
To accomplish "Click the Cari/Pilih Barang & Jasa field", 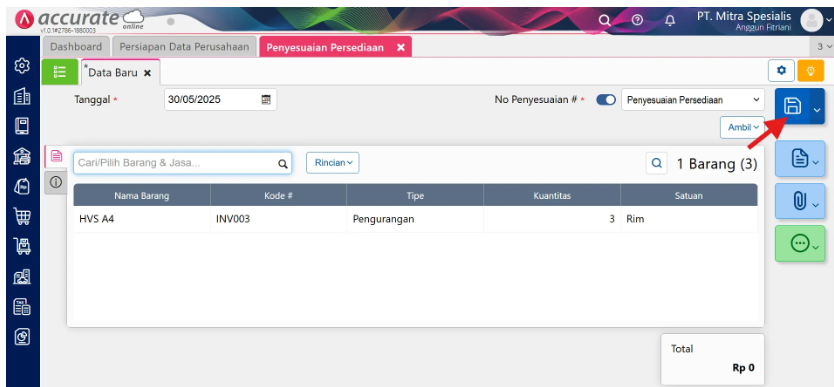I will point(182,163).
